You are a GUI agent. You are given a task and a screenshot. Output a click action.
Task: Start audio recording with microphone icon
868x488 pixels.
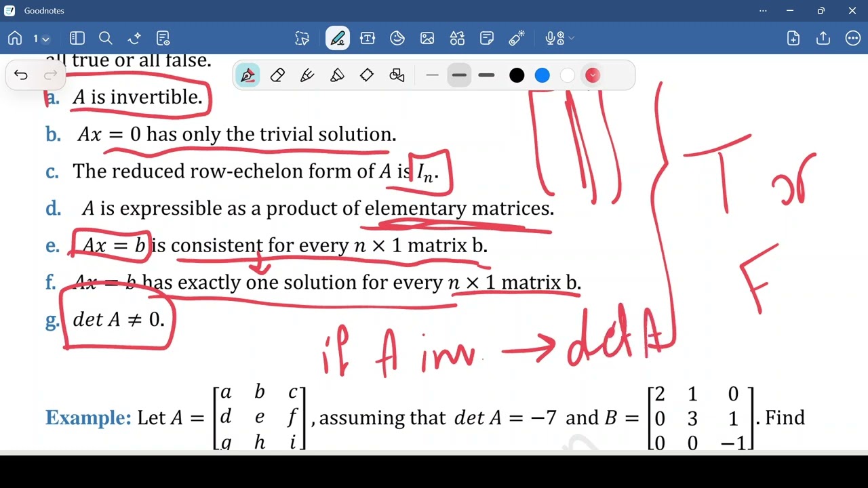click(554, 39)
